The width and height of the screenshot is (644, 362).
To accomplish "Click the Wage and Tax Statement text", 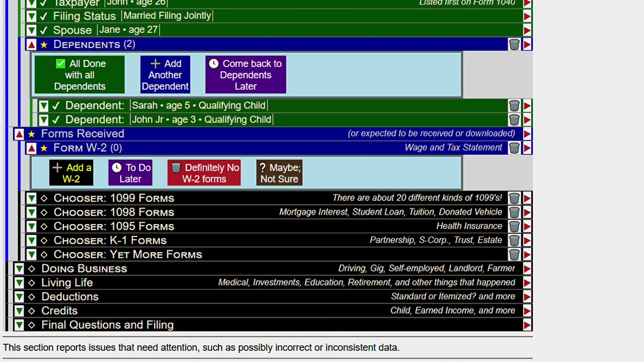I will point(453,147).
